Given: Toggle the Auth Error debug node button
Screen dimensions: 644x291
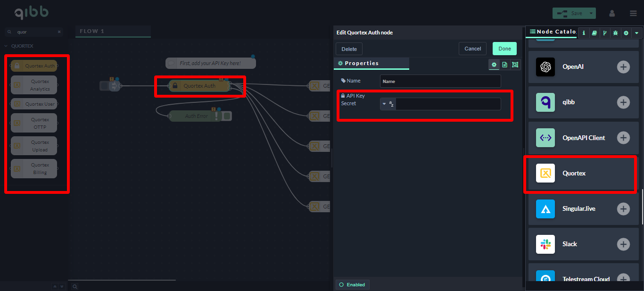Looking at the screenshot, I should 227,116.
